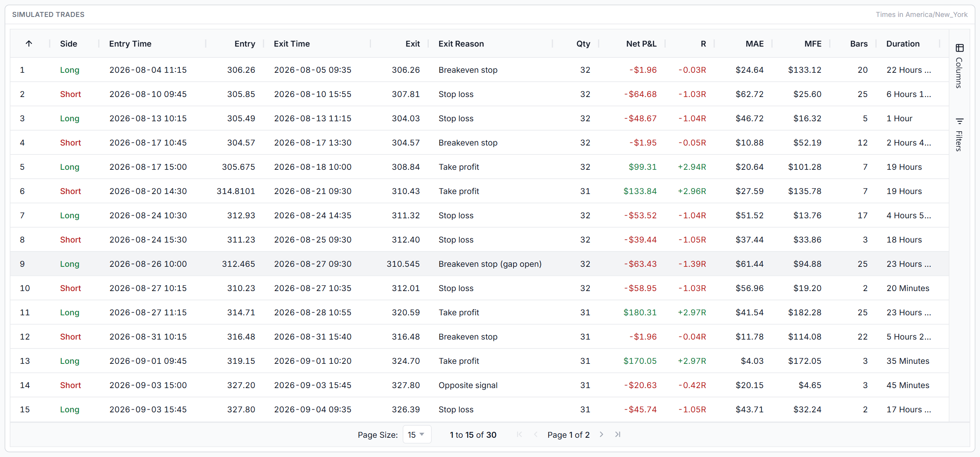Jump to the first page arrow
Image resolution: width=980 pixels, height=457 pixels.
tap(519, 435)
